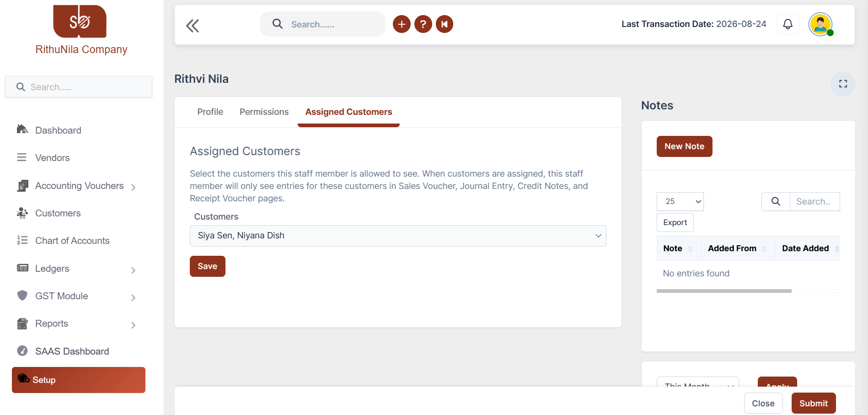868x415 pixels.
Task: Create a New Note
Action: [684, 146]
